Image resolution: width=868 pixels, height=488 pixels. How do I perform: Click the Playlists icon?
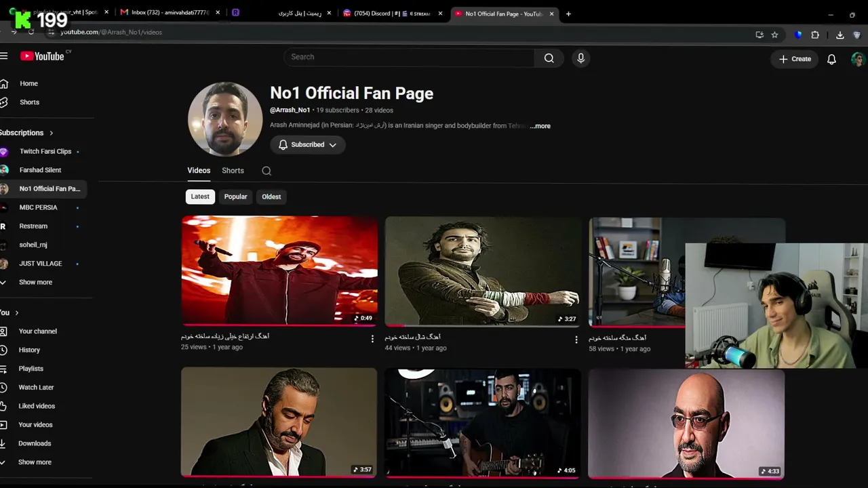pyautogui.click(x=4, y=369)
